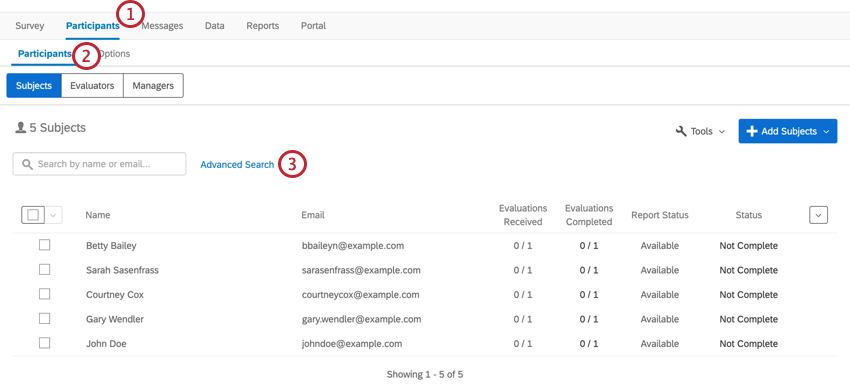Click email sarasenfrass@example.com
This screenshot has width=850, height=391.
coord(361,270)
